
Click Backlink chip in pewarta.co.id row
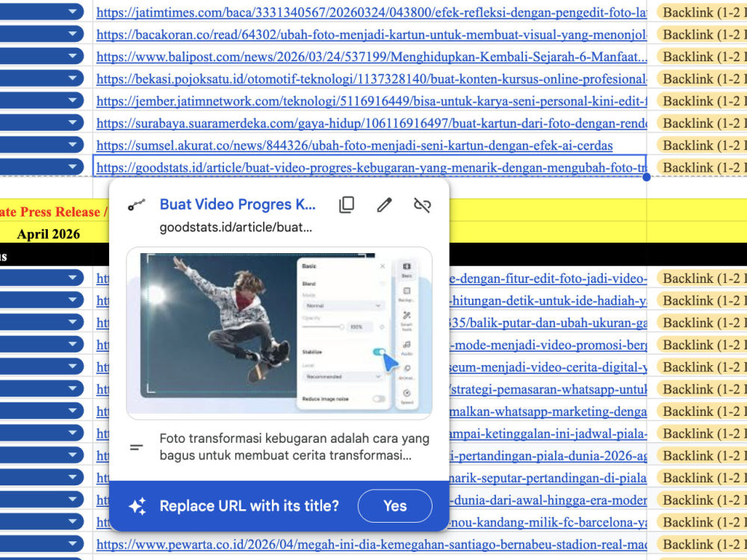(701, 544)
